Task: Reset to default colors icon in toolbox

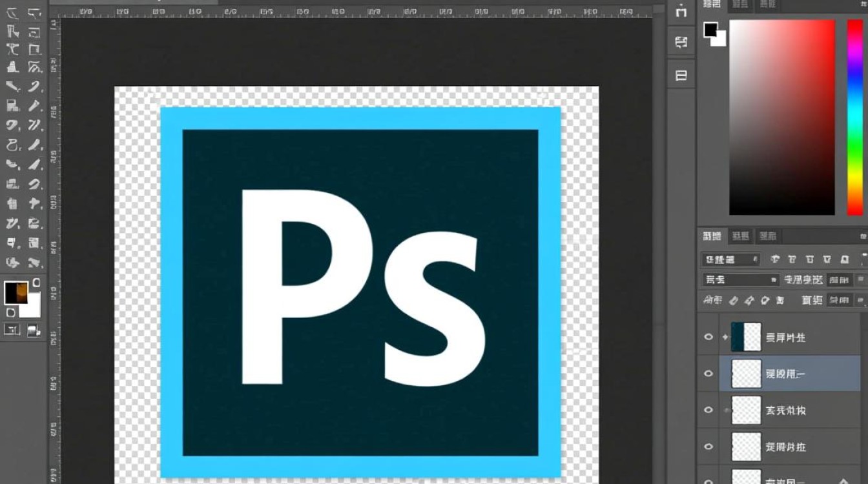Action: [x=10, y=312]
